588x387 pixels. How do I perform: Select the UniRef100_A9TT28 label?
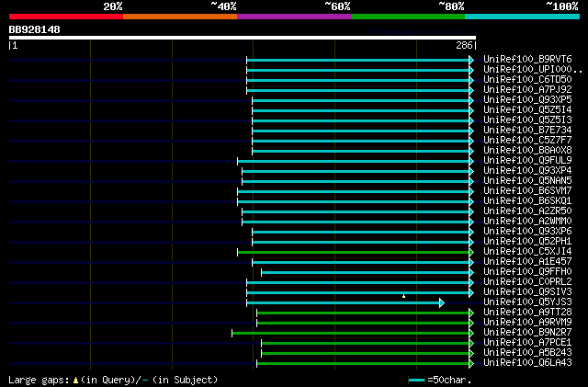[527, 313]
